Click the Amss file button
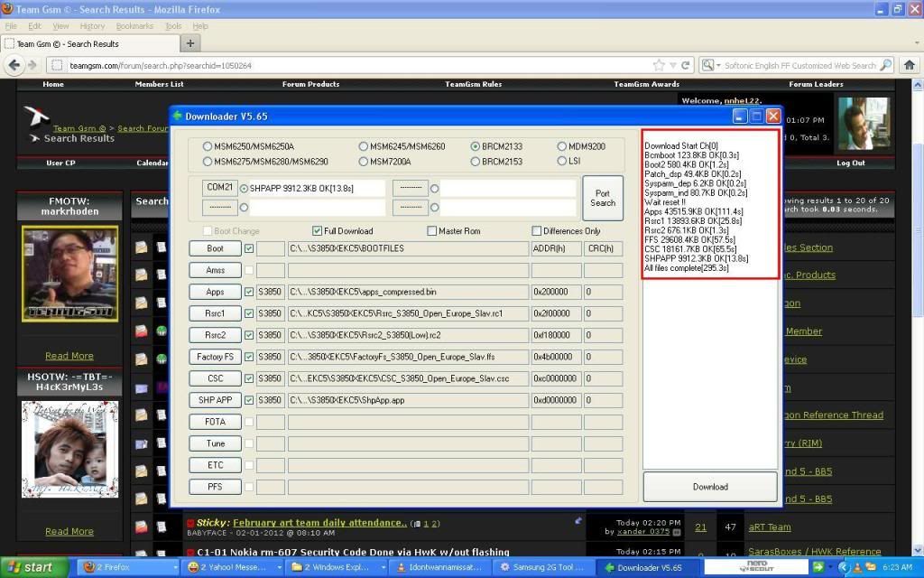The image size is (924, 578). [x=215, y=270]
